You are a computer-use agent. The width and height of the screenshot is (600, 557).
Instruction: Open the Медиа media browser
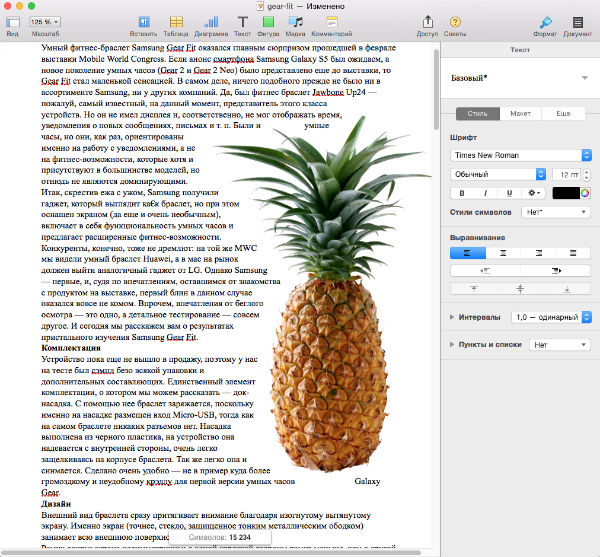click(x=296, y=21)
